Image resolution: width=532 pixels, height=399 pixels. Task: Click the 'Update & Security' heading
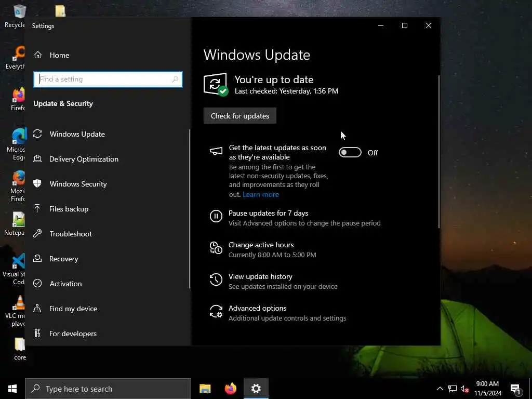(63, 103)
